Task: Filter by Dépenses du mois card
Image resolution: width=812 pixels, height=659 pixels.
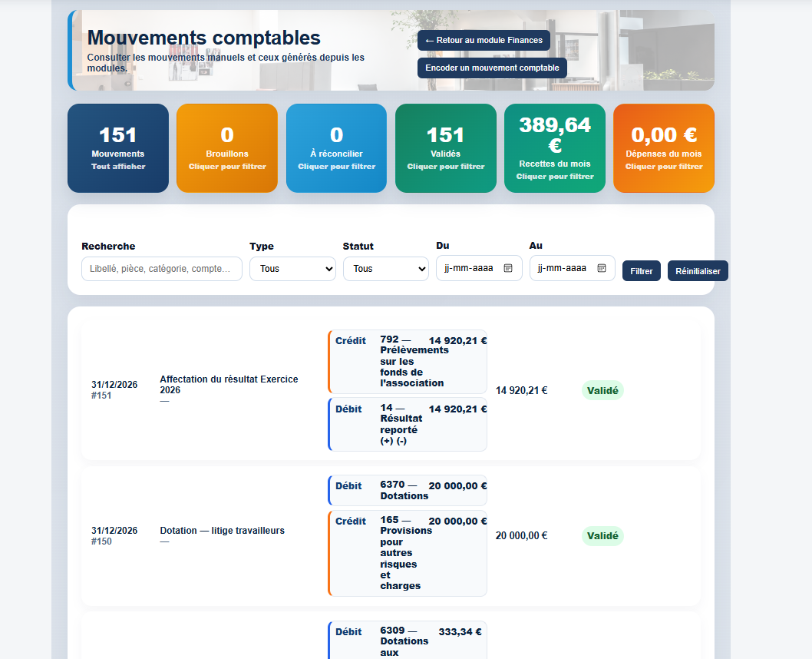Action: click(x=664, y=148)
